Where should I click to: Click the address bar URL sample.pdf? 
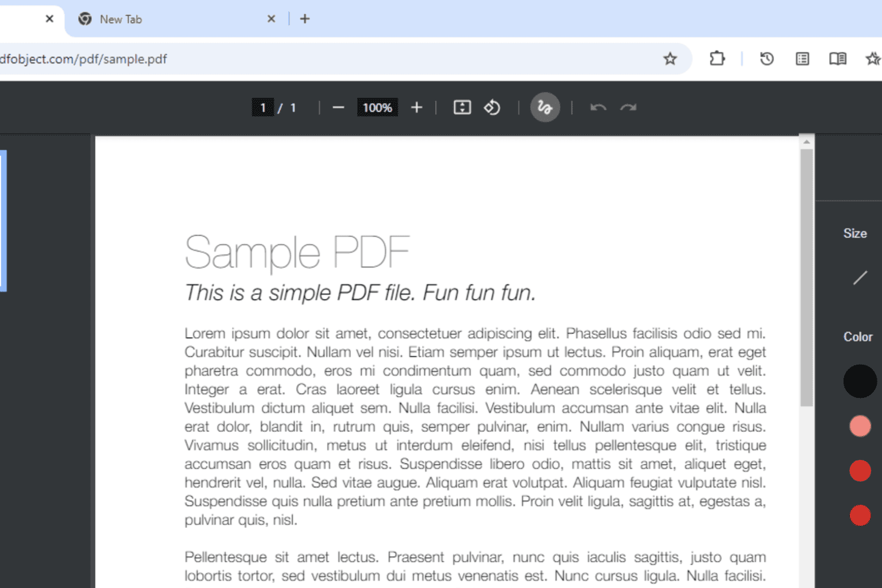pos(83,59)
